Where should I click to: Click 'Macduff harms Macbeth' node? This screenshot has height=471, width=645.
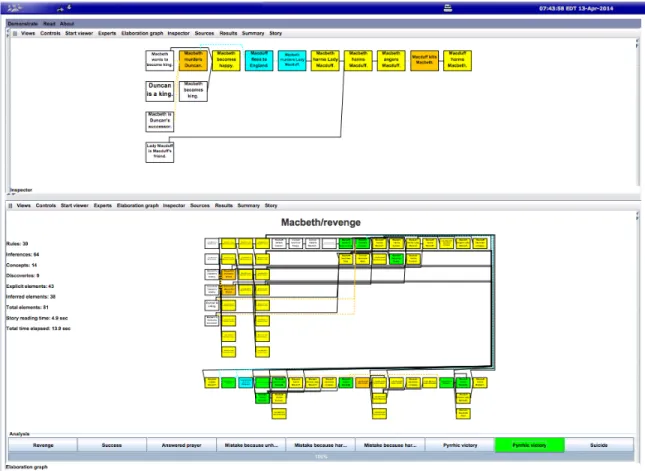[457, 60]
